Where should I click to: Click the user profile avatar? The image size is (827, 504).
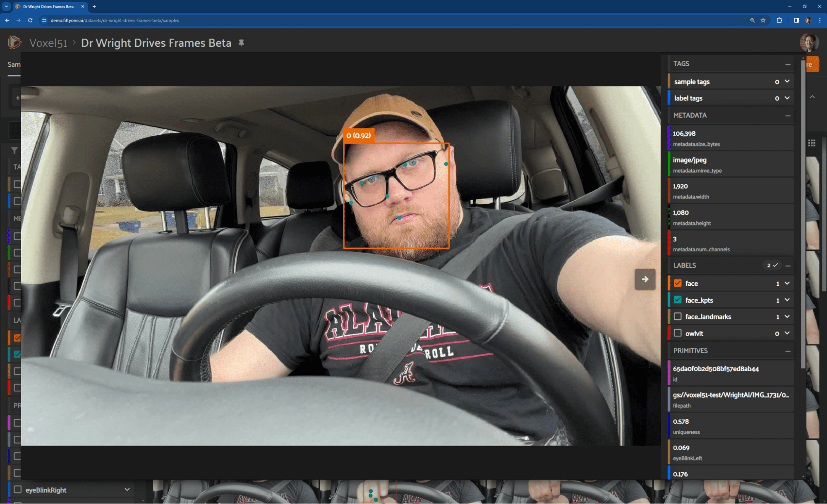coord(809,42)
